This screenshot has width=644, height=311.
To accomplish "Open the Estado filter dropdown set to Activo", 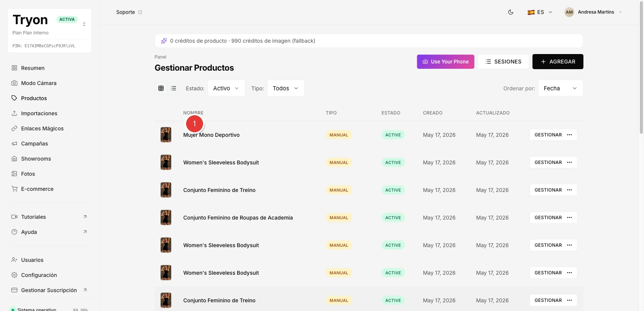I will pyautogui.click(x=226, y=88).
